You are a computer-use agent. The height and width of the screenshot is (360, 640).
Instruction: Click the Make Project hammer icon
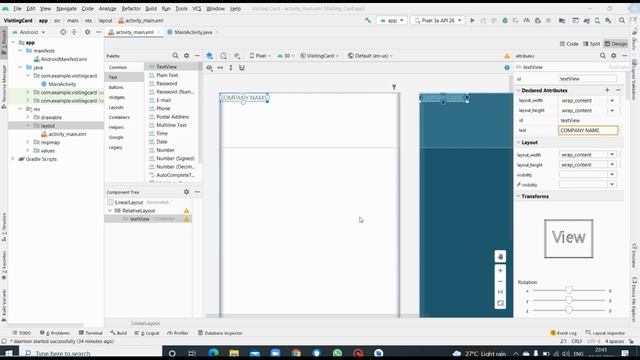pos(368,20)
